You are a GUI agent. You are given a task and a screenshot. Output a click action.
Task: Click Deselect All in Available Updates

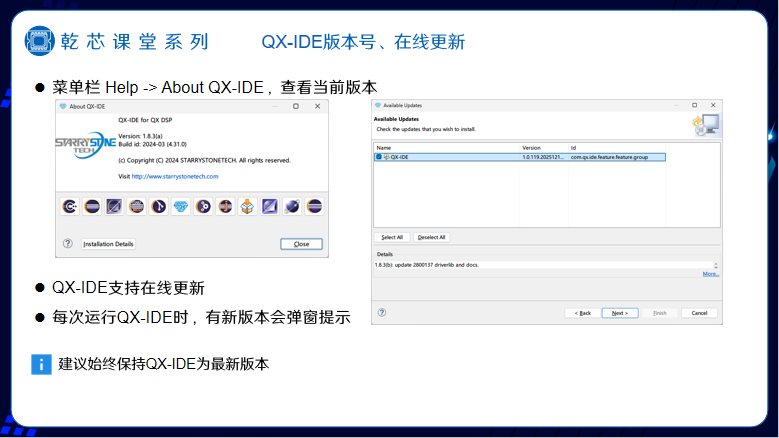pyautogui.click(x=431, y=237)
